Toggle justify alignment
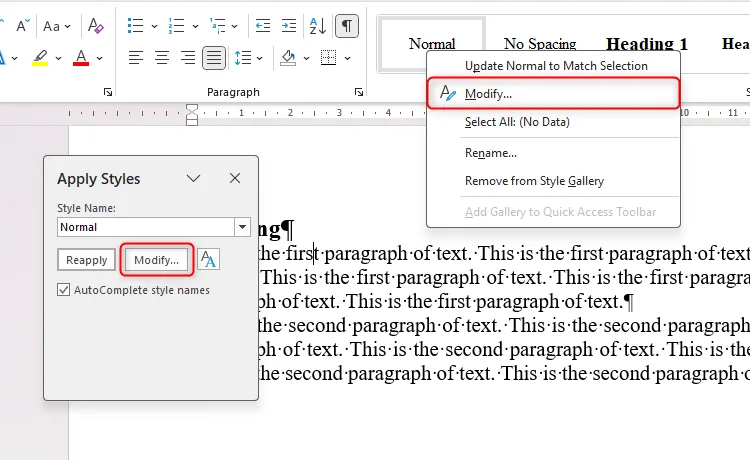 [214, 58]
